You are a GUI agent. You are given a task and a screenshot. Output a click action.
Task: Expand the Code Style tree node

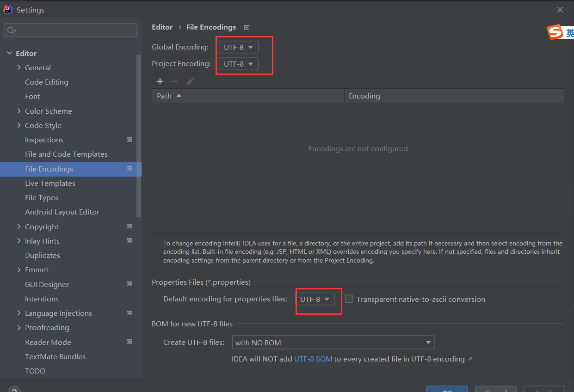(x=19, y=125)
